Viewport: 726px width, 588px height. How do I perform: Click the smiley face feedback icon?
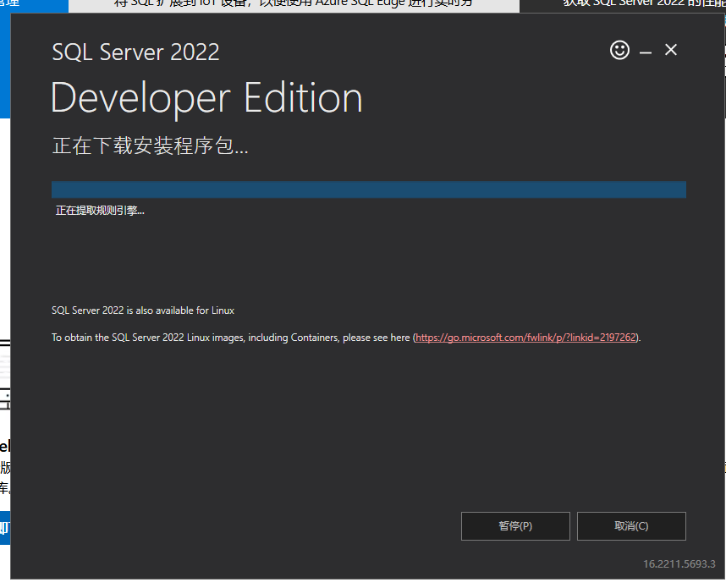click(619, 51)
